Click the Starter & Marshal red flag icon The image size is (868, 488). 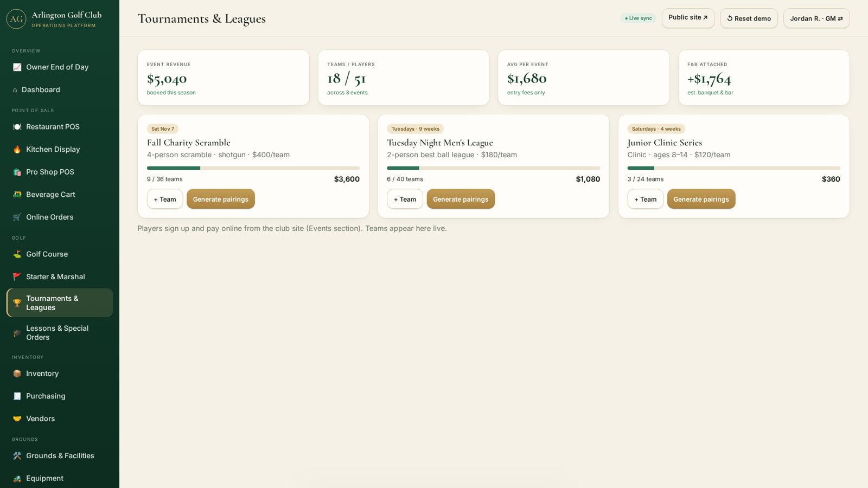pyautogui.click(x=17, y=277)
